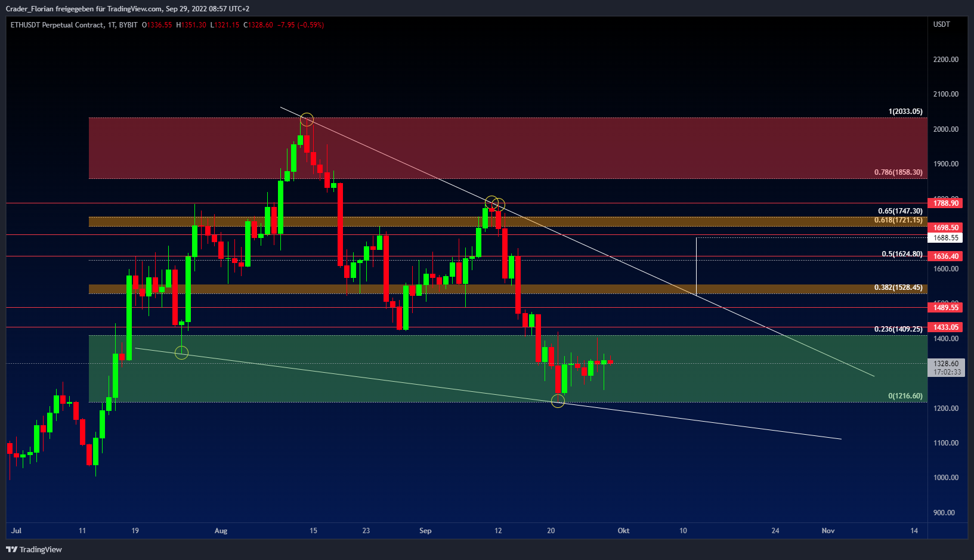Click the Fibonacci label 0(1216.60)

point(905,396)
